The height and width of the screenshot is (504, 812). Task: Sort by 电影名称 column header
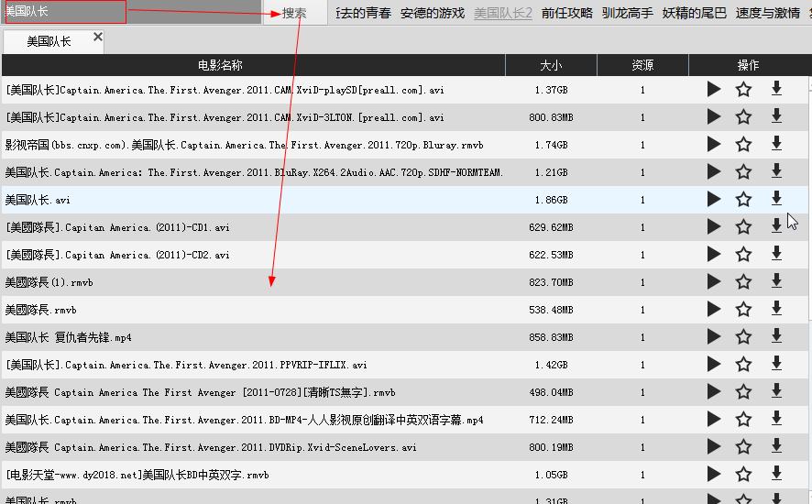[x=253, y=65]
